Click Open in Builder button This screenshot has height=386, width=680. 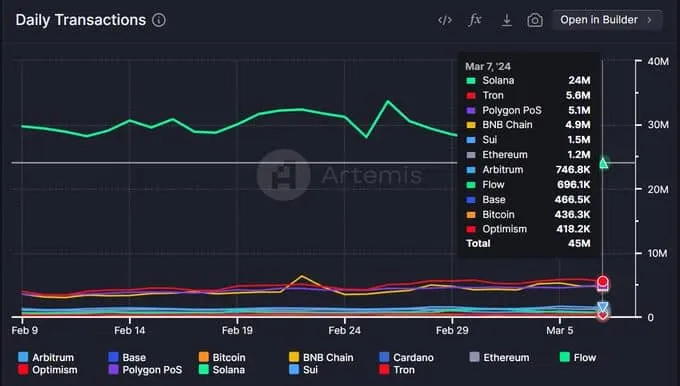tap(607, 20)
